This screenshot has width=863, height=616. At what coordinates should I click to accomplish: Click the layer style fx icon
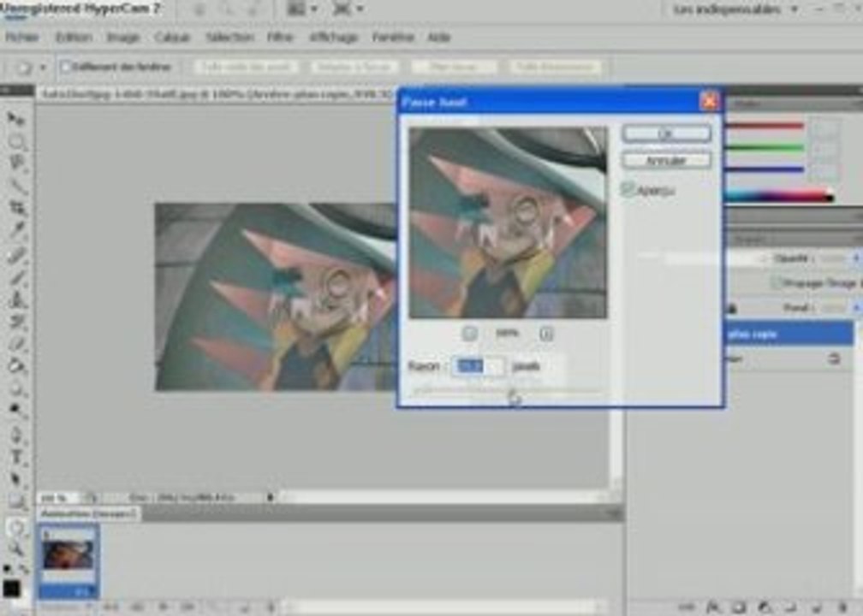pos(713,607)
